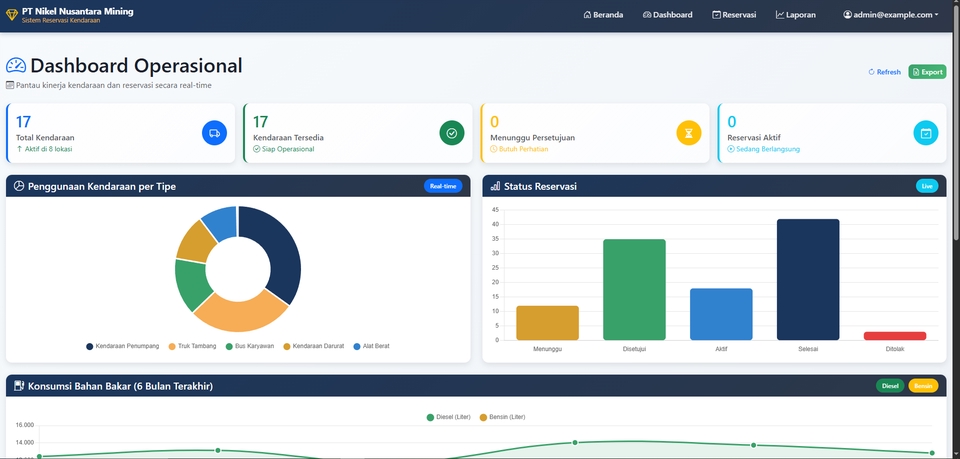Image resolution: width=960 pixels, height=459 pixels.
Task: Toggle Diesel (Liter) legend in fuel chart
Action: (x=449, y=417)
